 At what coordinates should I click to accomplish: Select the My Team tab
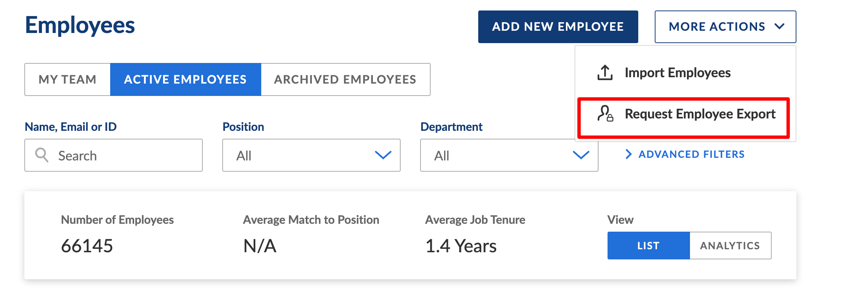[67, 79]
